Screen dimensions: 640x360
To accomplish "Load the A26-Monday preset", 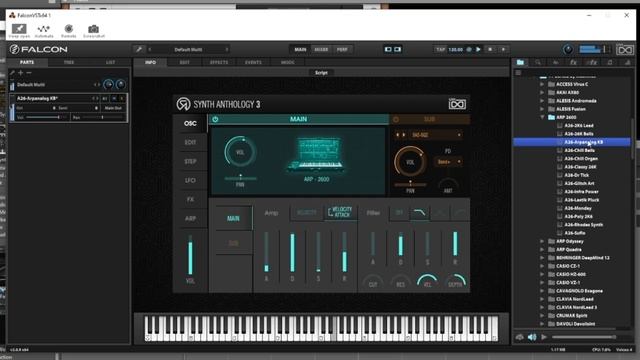I will [x=578, y=208].
